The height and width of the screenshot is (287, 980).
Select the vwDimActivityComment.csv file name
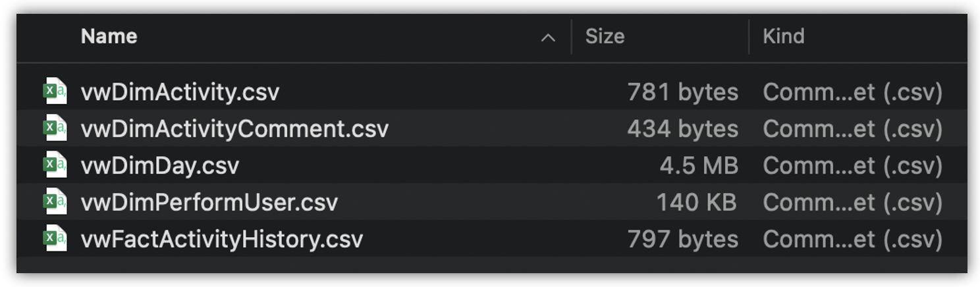234,129
